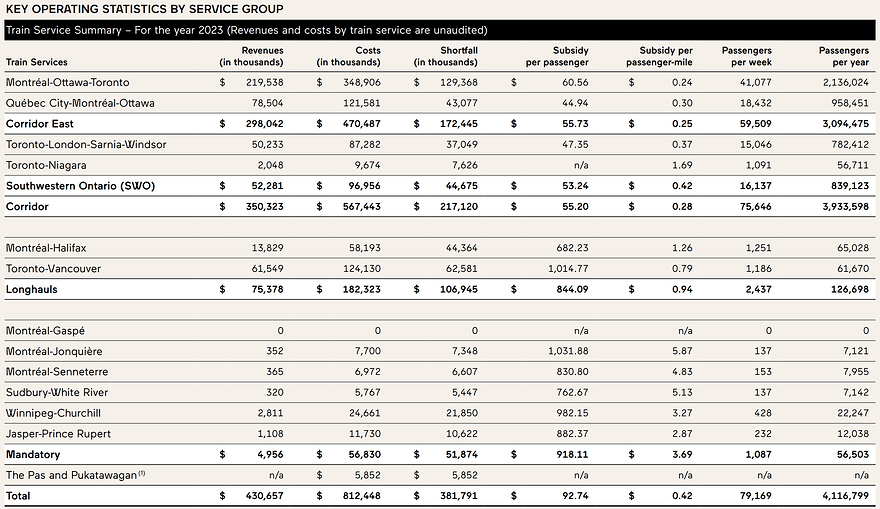Click the Train Services column header

coord(36,62)
